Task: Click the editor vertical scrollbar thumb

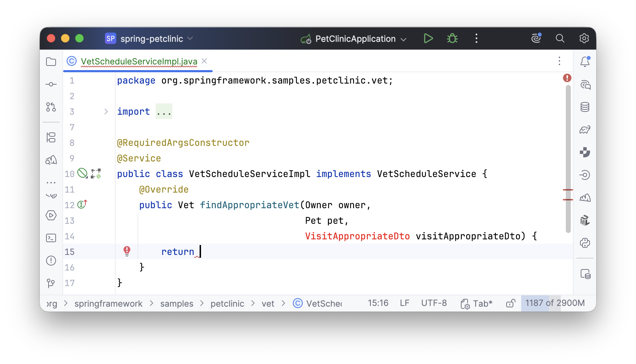Action: pyautogui.click(x=568, y=159)
